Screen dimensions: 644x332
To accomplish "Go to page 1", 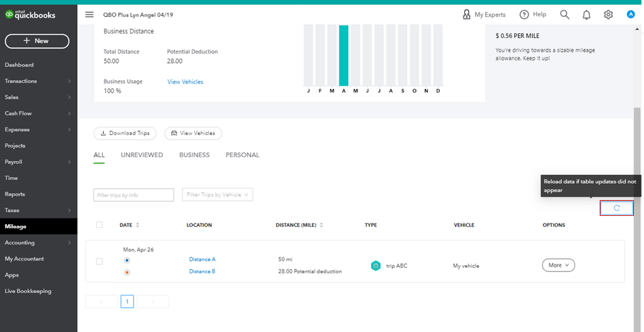I will point(128,302).
